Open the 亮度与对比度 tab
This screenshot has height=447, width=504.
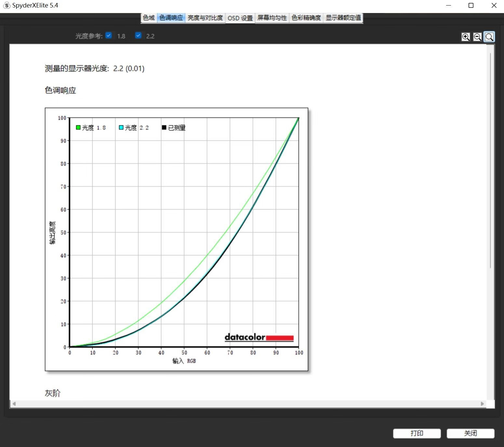pyautogui.click(x=205, y=18)
